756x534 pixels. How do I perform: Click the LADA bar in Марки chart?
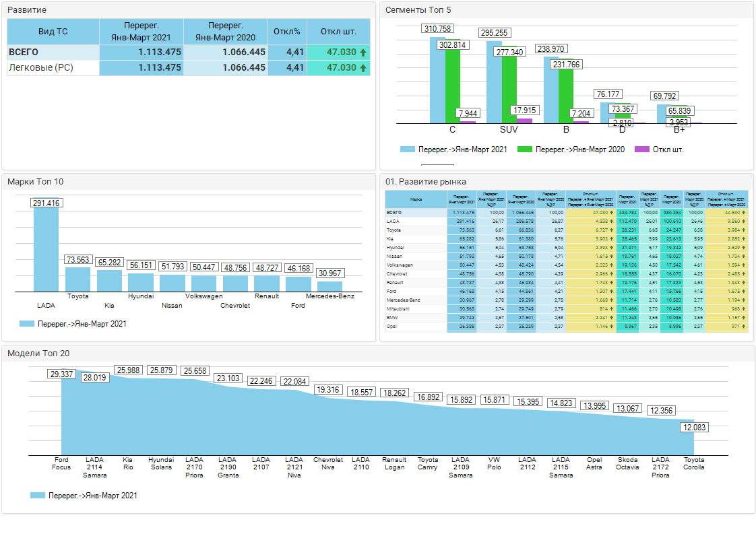46,249
